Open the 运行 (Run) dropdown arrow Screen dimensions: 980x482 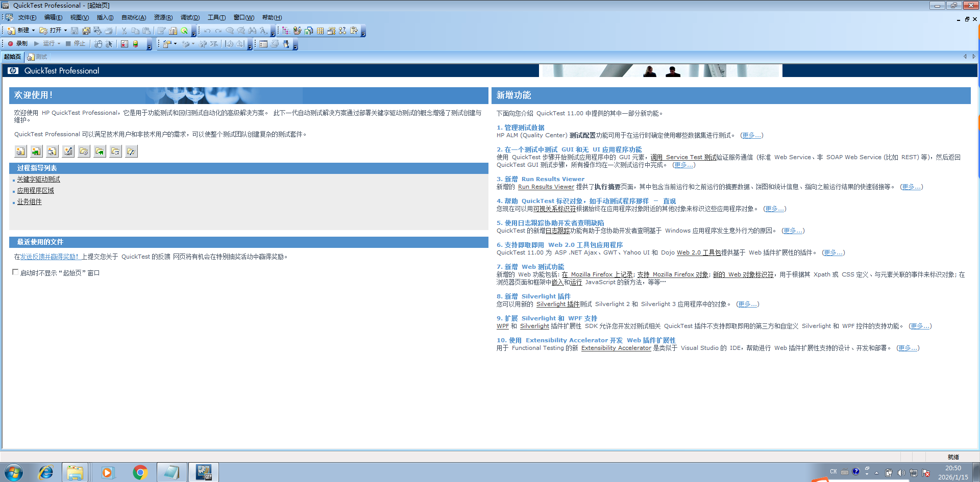[59, 44]
